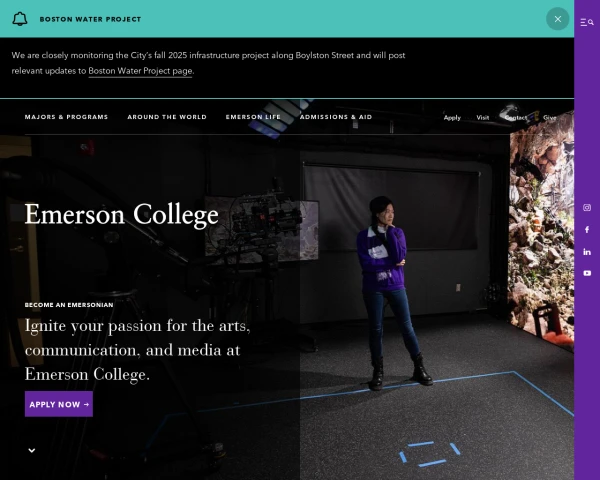Click the scroll-down chevron arrow
The height and width of the screenshot is (480, 600).
(32, 450)
